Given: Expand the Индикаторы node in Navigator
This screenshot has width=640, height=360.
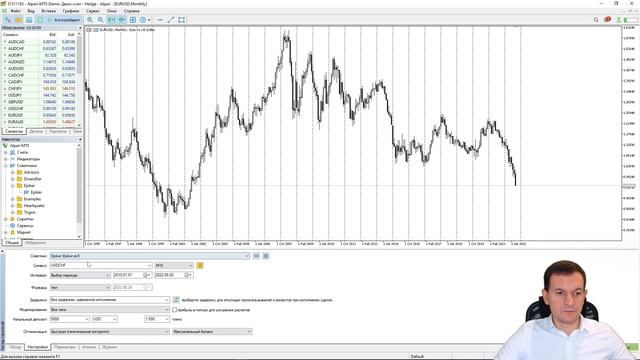Looking at the screenshot, I should [6, 159].
